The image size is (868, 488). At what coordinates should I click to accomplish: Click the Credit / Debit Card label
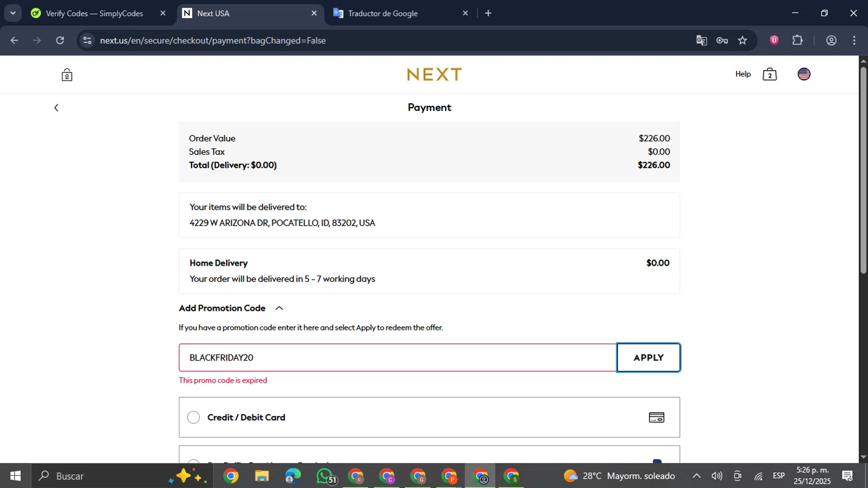click(247, 417)
